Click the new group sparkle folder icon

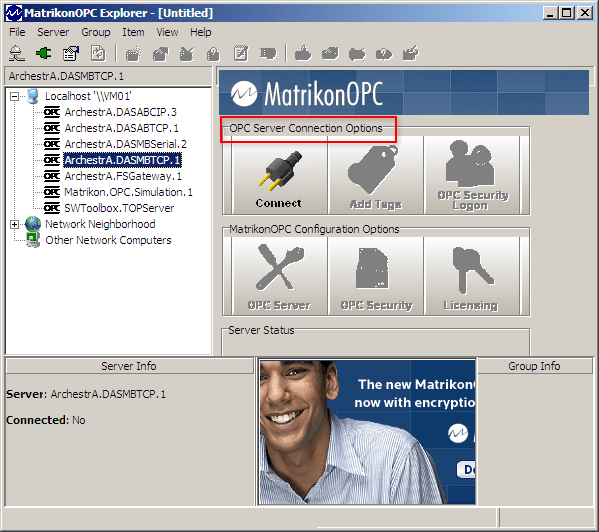click(134, 53)
